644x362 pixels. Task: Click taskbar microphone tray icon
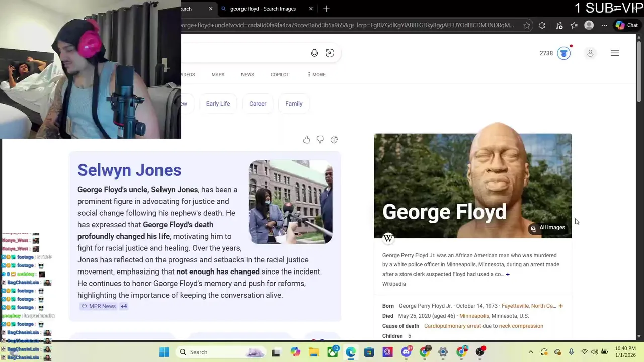571,352
